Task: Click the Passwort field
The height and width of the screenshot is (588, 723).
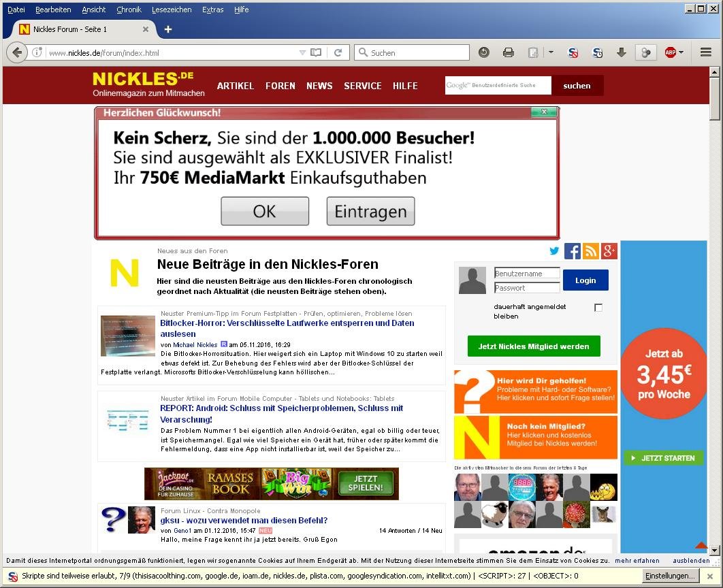Action: click(527, 288)
